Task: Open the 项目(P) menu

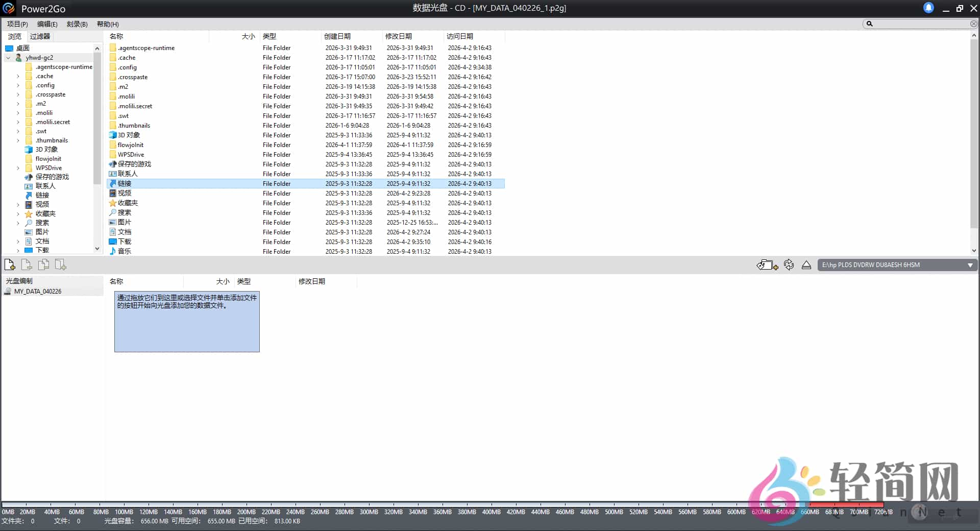Action: [x=17, y=24]
